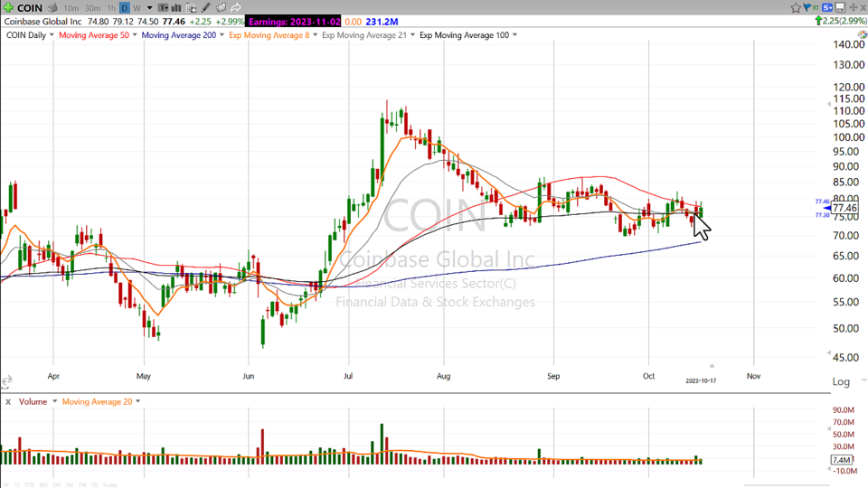Select the pencil drawing tool
This screenshot has width=868, height=488.
click(x=206, y=8)
